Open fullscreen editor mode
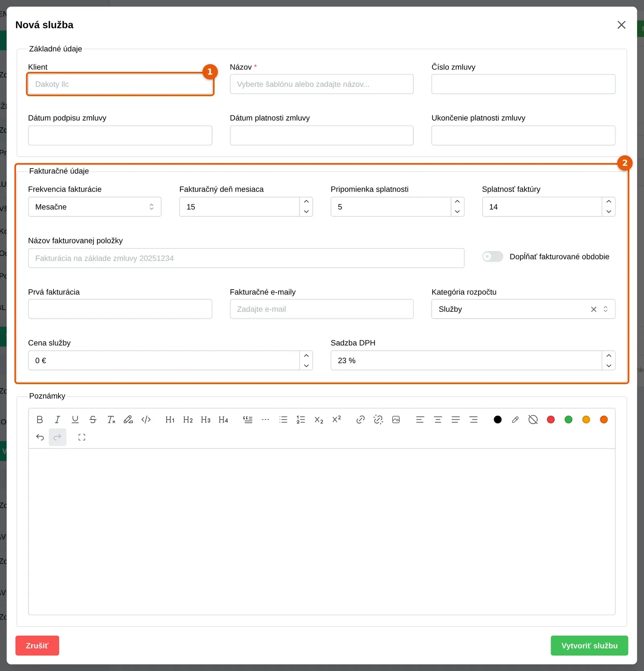The width and height of the screenshot is (644, 671). (x=82, y=437)
